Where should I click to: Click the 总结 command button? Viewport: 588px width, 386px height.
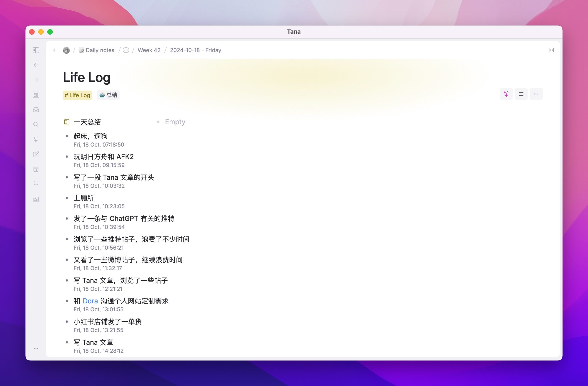[108, 95]
